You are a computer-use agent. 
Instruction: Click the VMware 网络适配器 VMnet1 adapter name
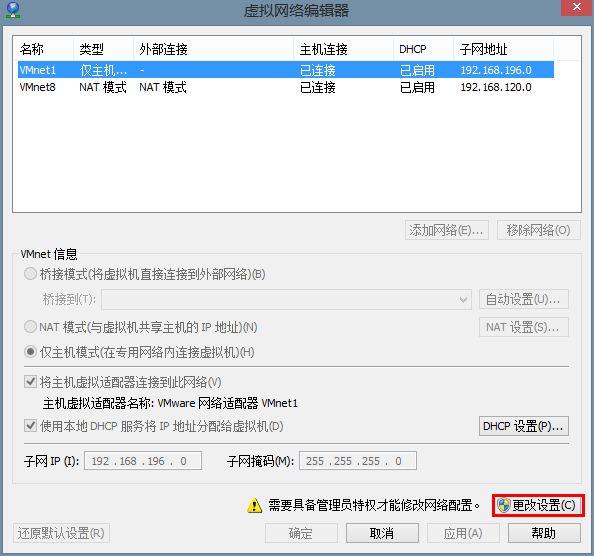[228, 403]
